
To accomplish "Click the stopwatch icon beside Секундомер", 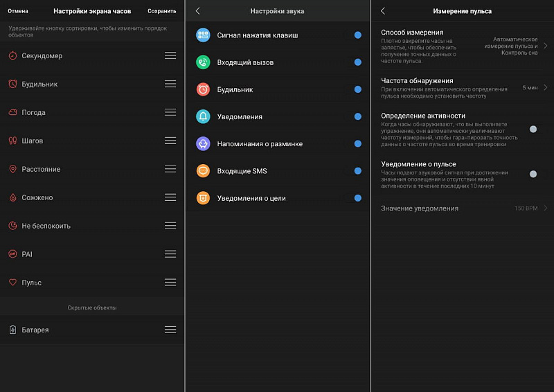I will pos(13,56).
